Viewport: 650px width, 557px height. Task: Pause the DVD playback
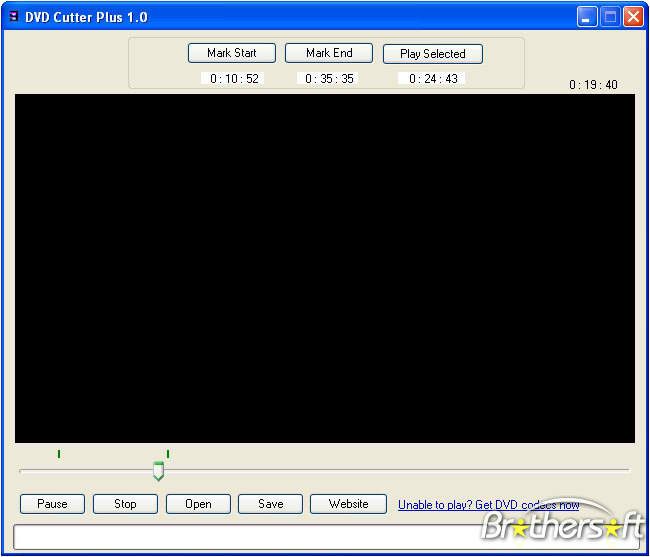[x=52, y=504]
